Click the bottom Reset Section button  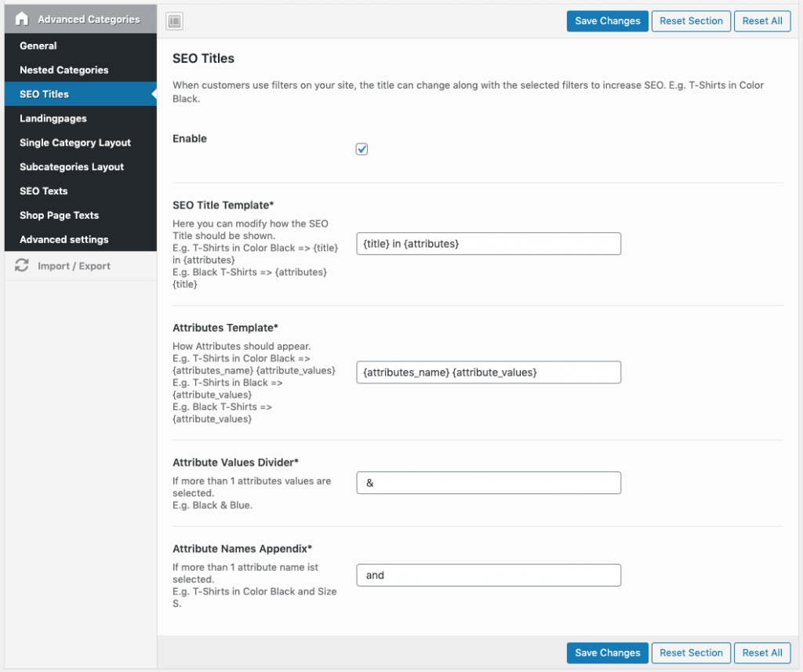click(691, 652)
